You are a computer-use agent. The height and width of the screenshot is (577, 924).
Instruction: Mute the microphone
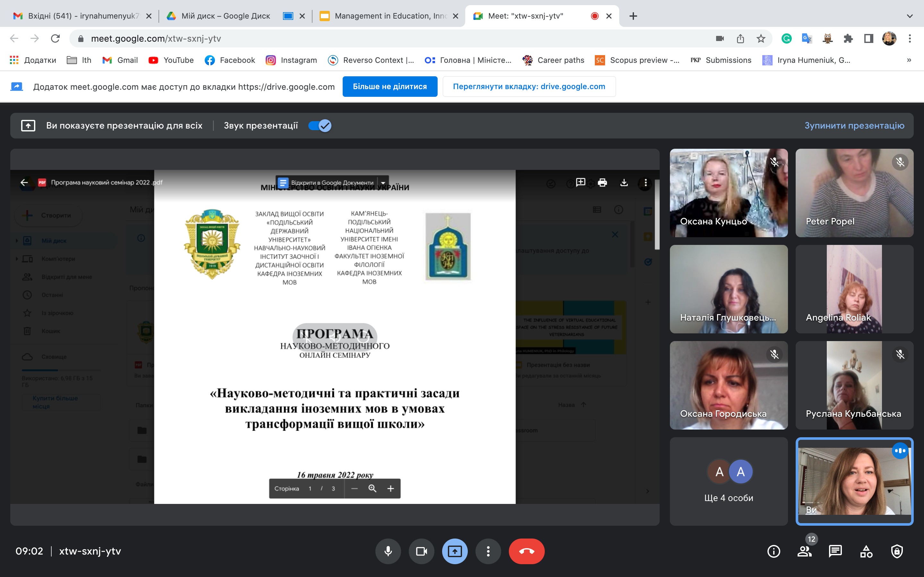point(388,551)
